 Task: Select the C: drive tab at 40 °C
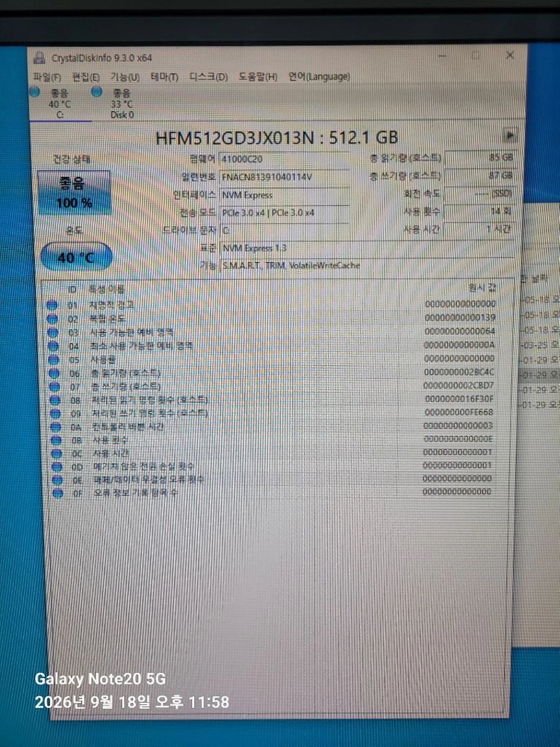pos(60,103)
